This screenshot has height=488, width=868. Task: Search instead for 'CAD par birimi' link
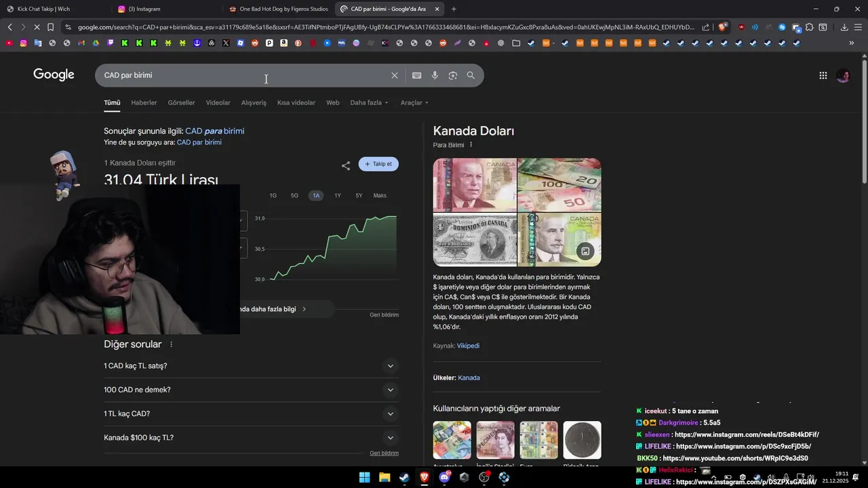pyautogui.click(x=199, y=142)
